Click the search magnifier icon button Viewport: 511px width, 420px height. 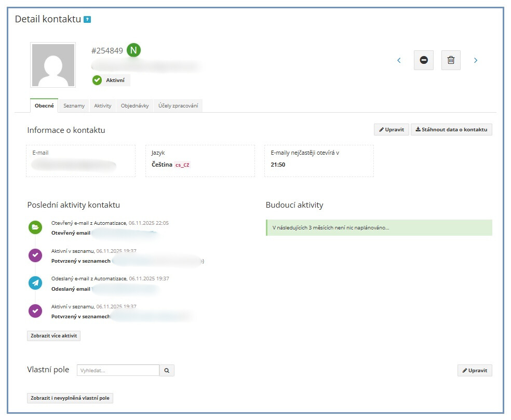point(167,371)
